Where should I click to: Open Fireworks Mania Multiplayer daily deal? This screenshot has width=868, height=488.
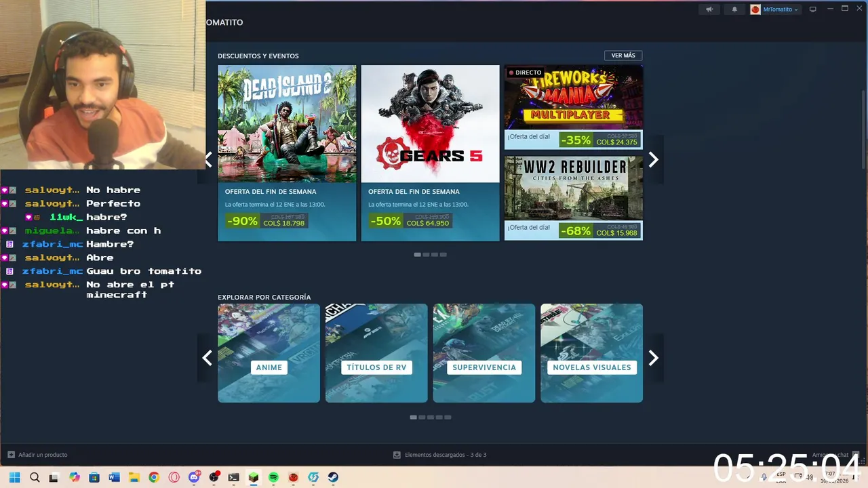[574, 107]
